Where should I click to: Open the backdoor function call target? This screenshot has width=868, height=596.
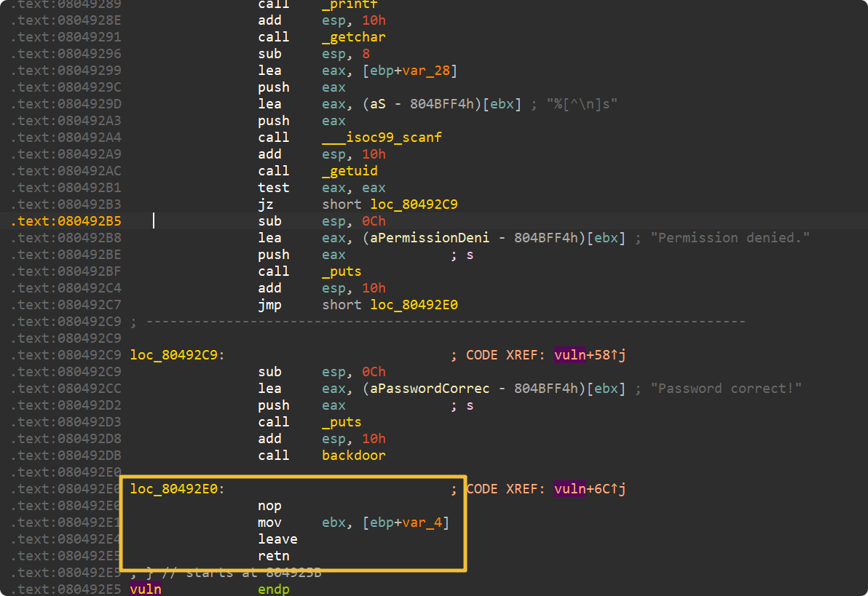click(x=354, y=456)
